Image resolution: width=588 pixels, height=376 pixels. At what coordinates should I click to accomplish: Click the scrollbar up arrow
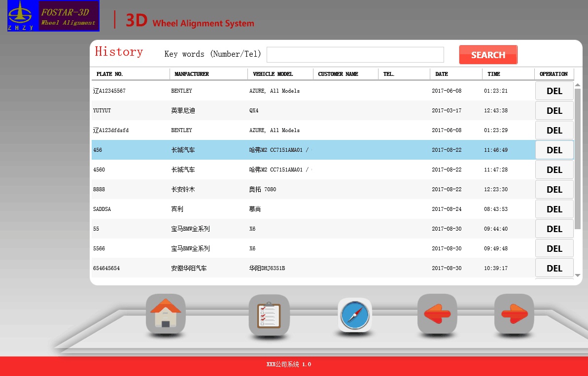(x=578, y=85)
